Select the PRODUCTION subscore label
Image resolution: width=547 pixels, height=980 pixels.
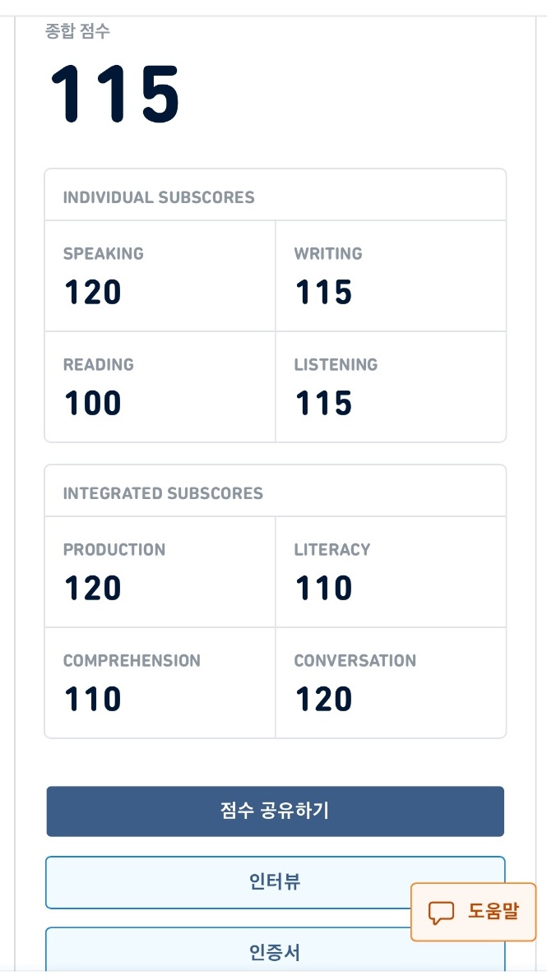pos(114,549)
